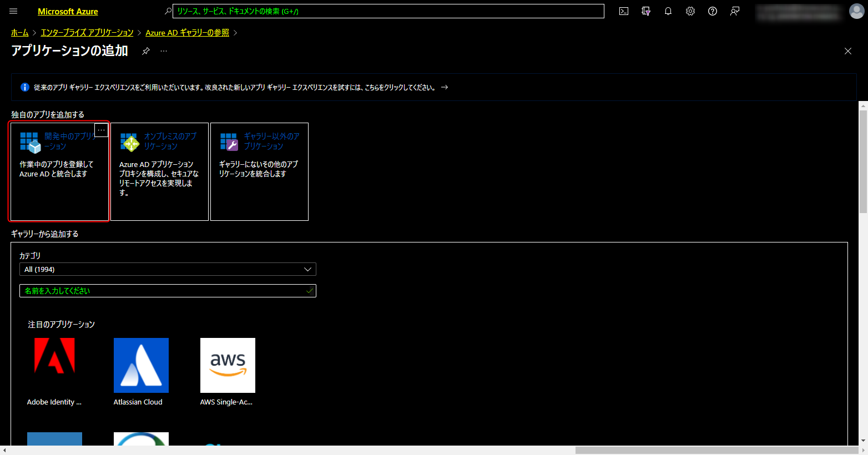Open directory and subscription filter
Image resolution: width=868 pixels, height=455 pixels.
[646, 11]
